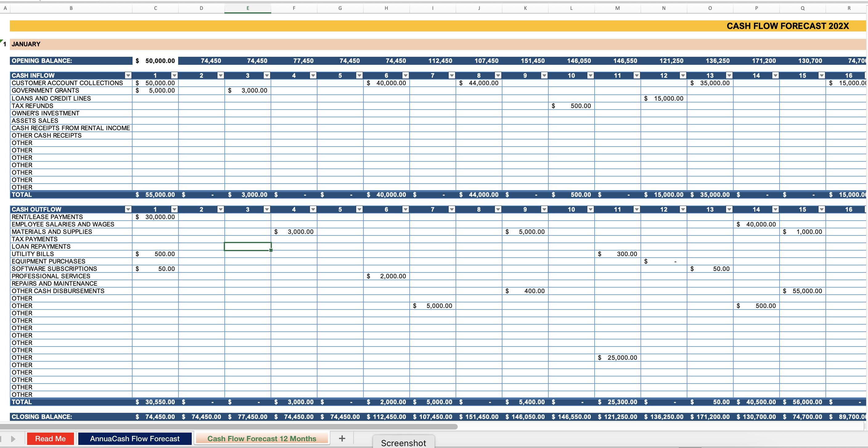This screenshot has width=868, height=448.
Task: Click the $3,000.00 government grants cell
Action: point(248,90)
